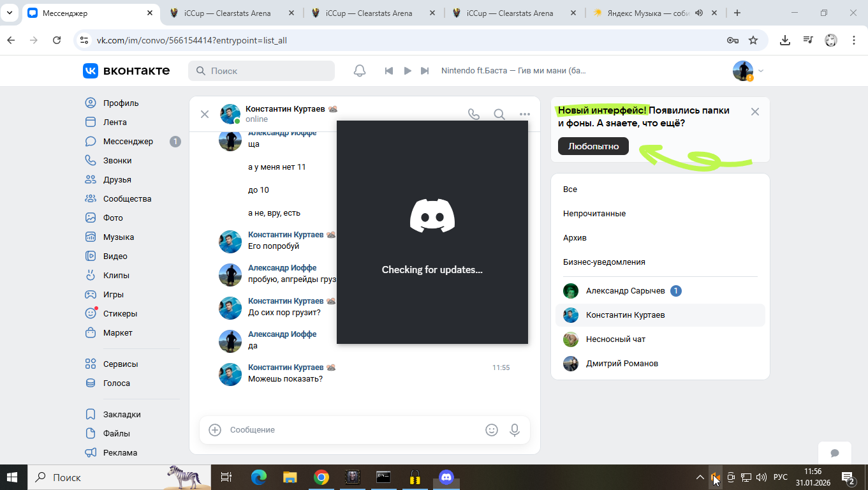
Task: Show Chrome downloads
Action: click(785, 40)
